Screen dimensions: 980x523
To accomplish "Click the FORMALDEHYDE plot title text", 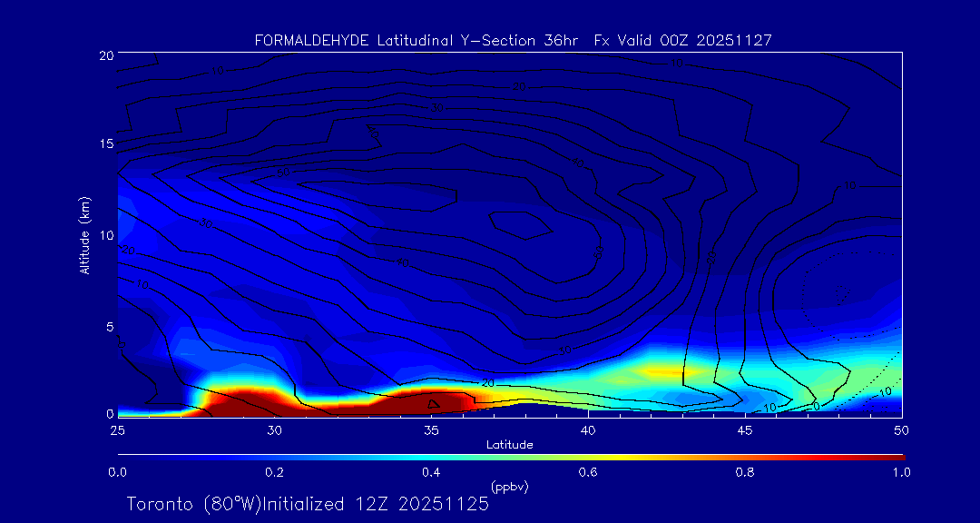I will click(x=513, y=40).
